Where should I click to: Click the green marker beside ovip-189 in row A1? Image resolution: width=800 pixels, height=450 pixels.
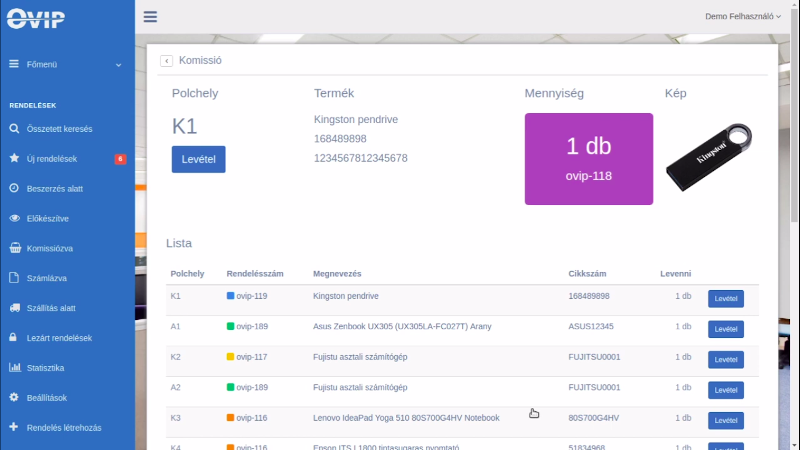click(230, 326)
